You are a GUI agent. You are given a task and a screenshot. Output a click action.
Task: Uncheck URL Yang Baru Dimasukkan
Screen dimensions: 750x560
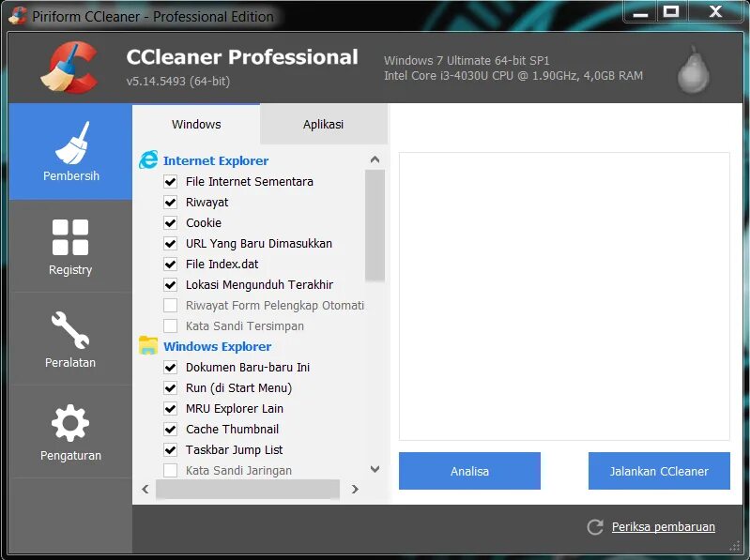170,243
